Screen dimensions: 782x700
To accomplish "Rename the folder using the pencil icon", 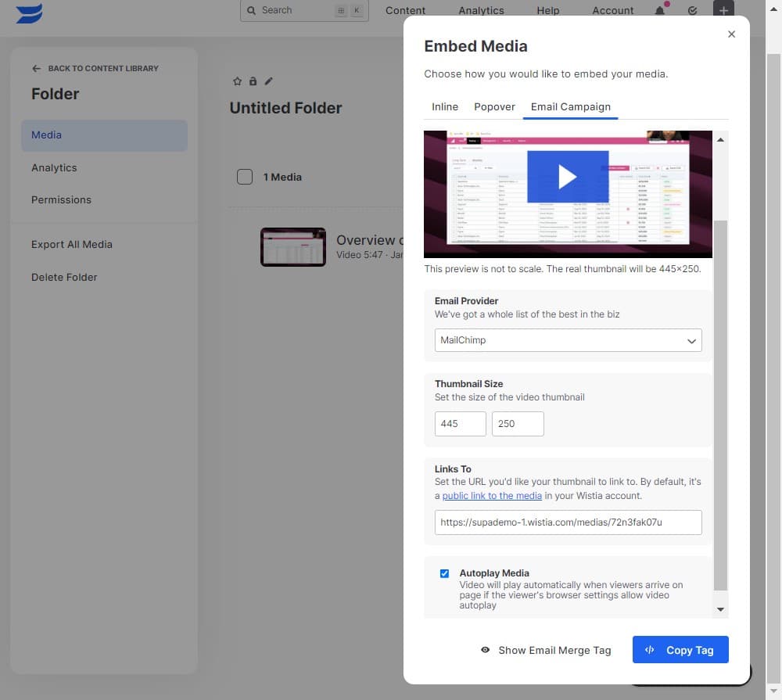I will [268, 81].
